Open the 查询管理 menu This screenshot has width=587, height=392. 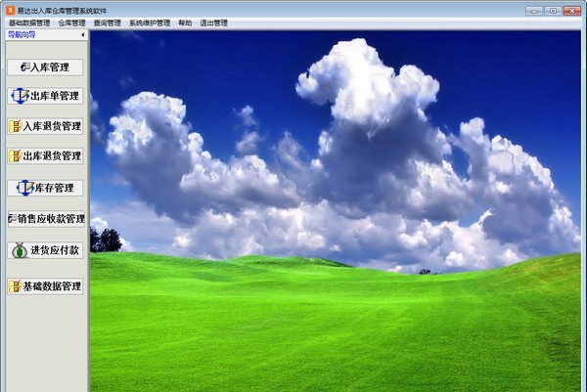107,23
